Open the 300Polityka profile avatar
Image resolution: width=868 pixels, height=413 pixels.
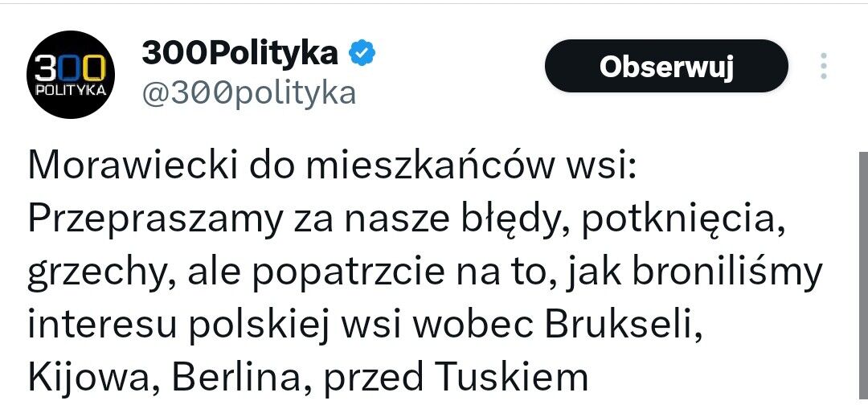click(70, 75)
